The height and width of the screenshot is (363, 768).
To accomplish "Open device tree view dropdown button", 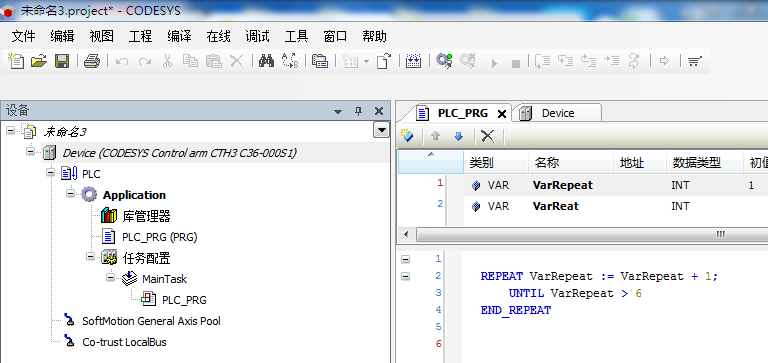I will (381, 130).
